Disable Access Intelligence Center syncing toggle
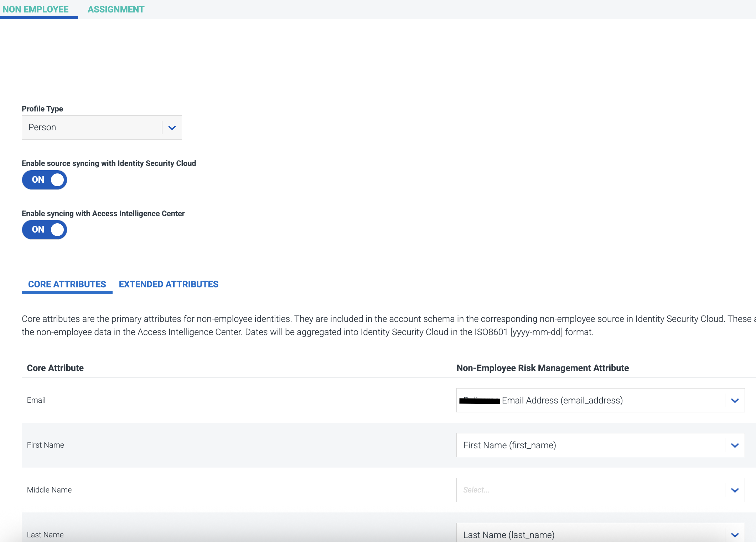 pos(45,230)
